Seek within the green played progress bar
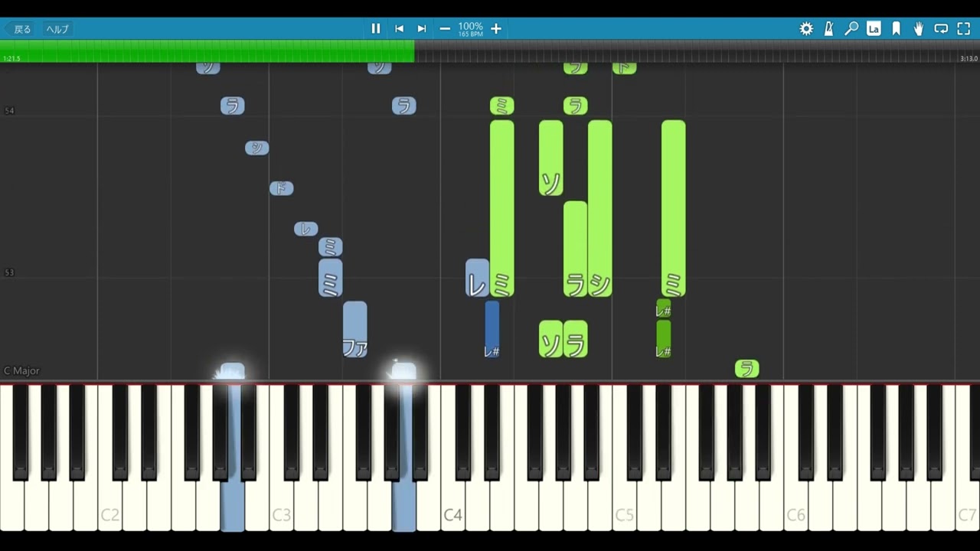980x551 pixels. coord(207,51)
